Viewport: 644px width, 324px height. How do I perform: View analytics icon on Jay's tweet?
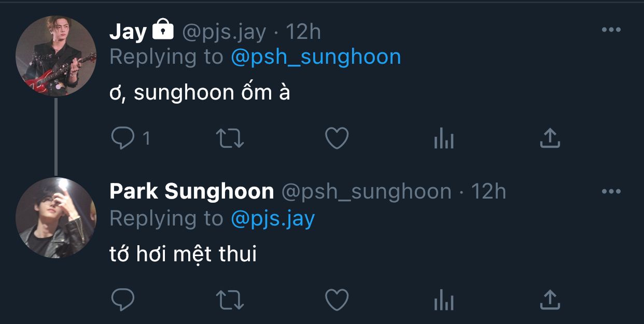pyautogui.click(x=444, y=139)
